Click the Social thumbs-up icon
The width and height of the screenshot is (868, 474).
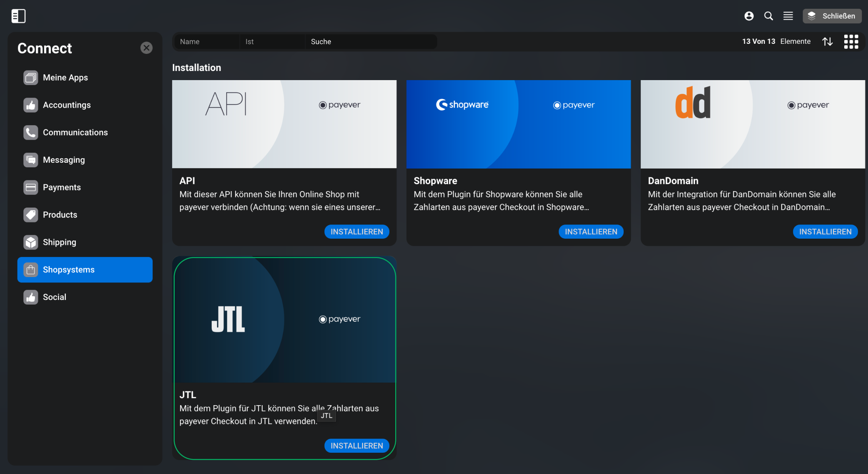30,297
